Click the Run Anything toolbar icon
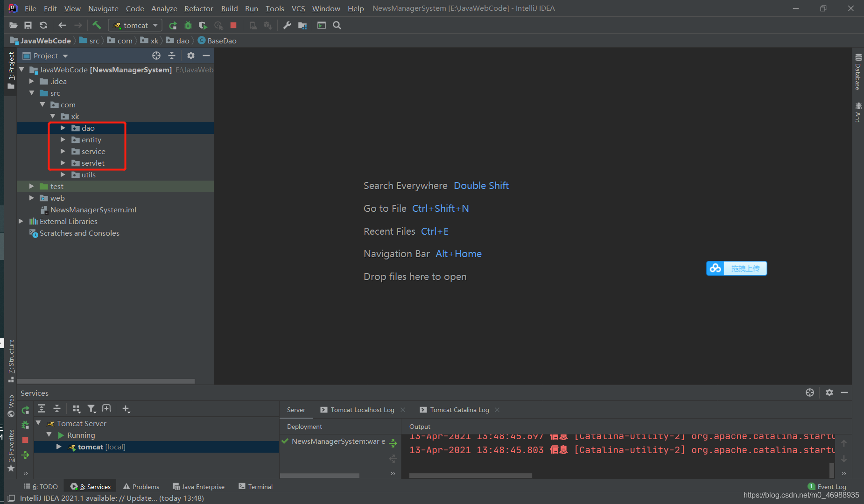This screenshot has height=504, width=864. [x=322, y=25]
